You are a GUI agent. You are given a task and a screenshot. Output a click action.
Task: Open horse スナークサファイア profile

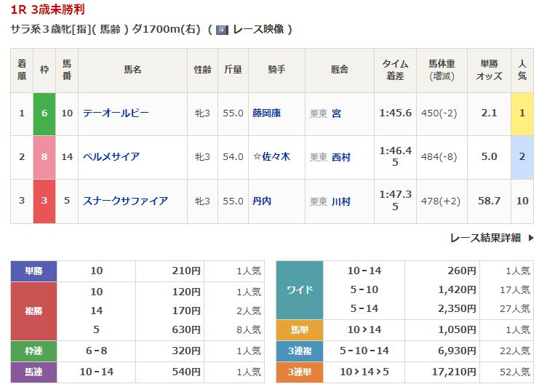[125, 201]
